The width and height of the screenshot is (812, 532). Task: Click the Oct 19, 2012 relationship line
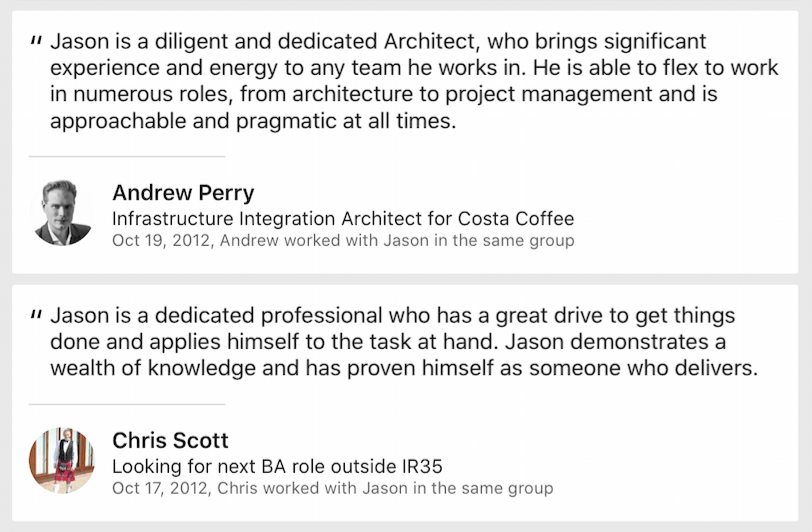click(x=342, y=240)
